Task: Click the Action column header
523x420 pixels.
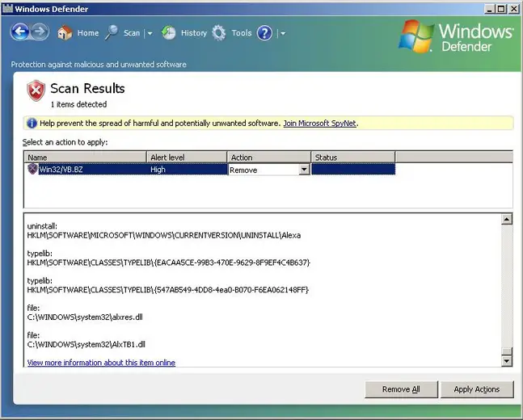Action: point(269,157)
